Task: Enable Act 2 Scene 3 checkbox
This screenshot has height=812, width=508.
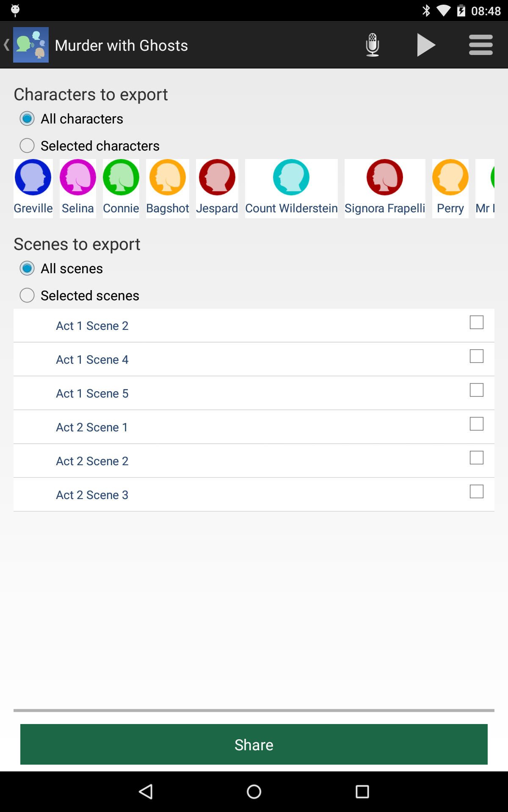Action: (477, 491)
